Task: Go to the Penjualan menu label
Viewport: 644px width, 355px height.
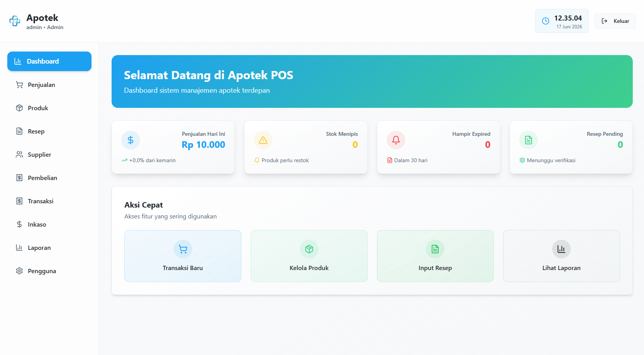Action: pos(41,85)
